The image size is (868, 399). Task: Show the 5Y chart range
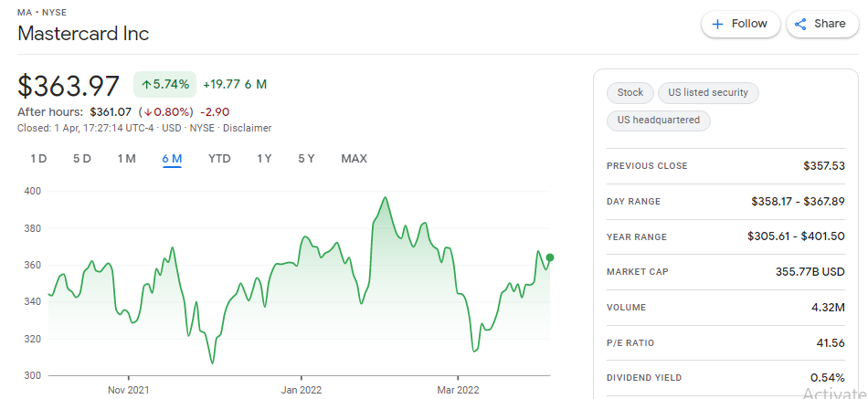click(x=306, y=159)
